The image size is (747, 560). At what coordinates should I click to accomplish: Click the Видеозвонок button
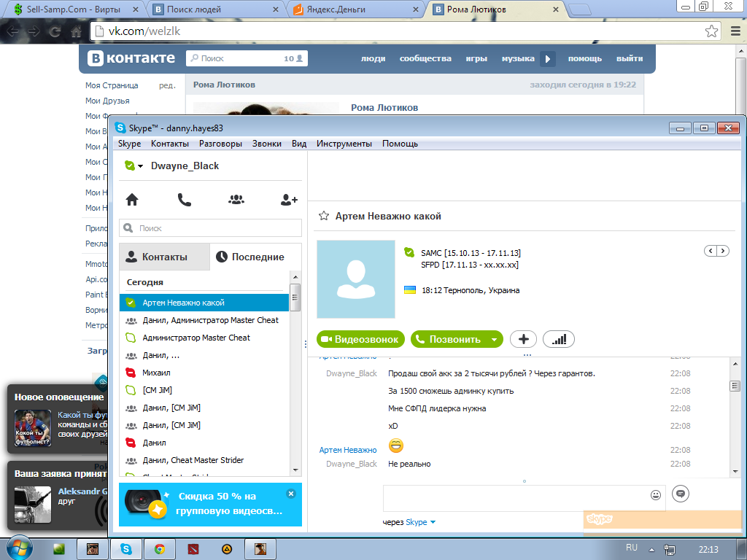360,339
